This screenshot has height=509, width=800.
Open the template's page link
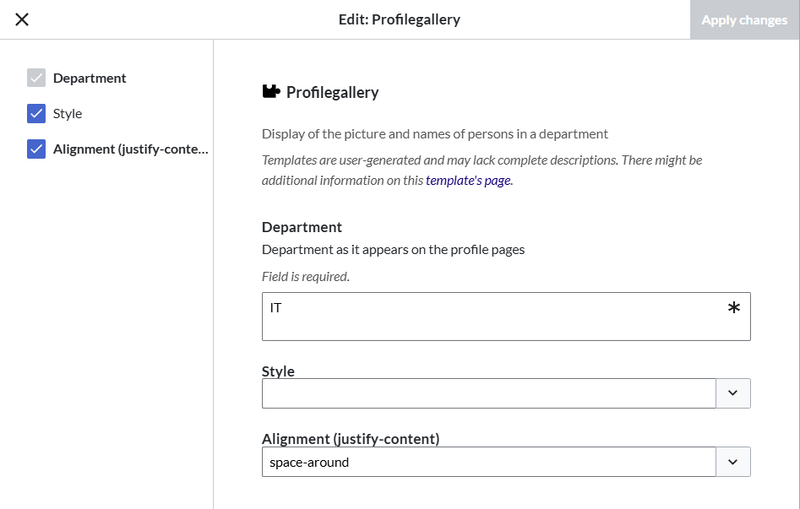coord(468,181)
